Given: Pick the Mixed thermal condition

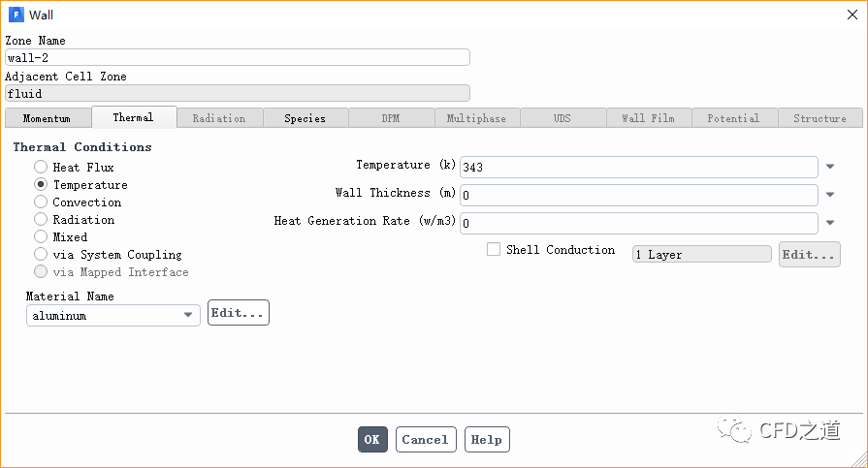Looking at the screenshot, I should 41,237.
